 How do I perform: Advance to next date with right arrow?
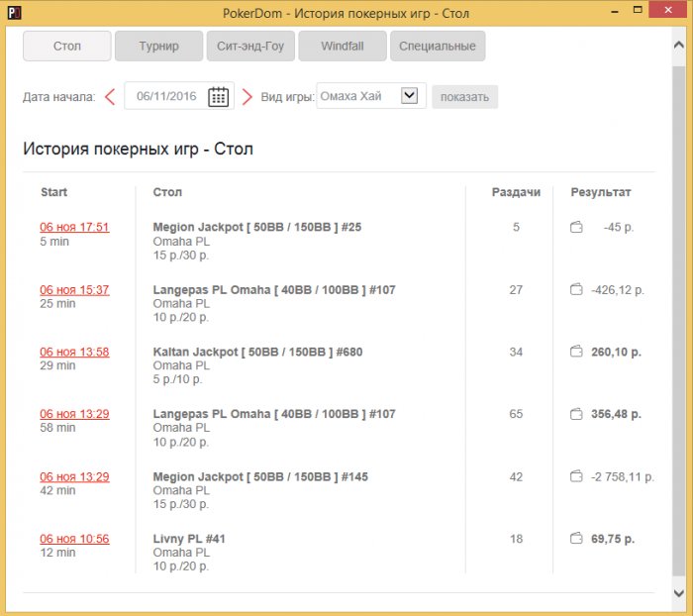click(x=247, y=96)
